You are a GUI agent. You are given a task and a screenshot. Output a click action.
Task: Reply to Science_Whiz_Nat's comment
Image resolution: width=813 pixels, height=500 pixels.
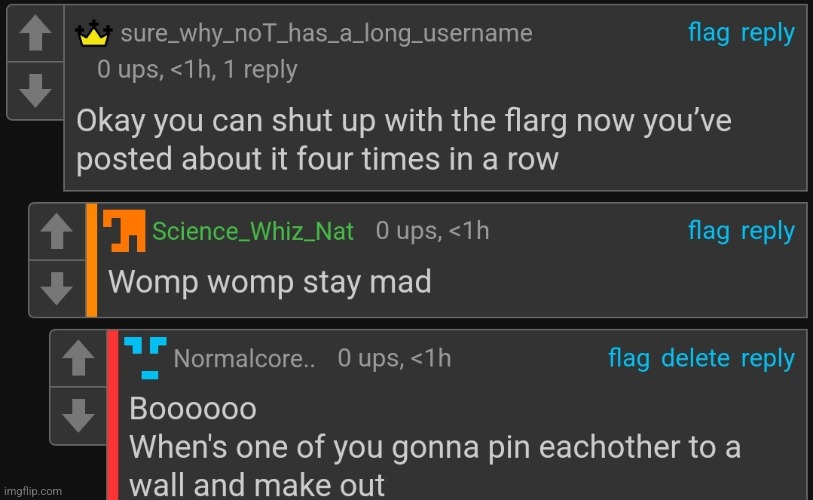tap(767, 231)
